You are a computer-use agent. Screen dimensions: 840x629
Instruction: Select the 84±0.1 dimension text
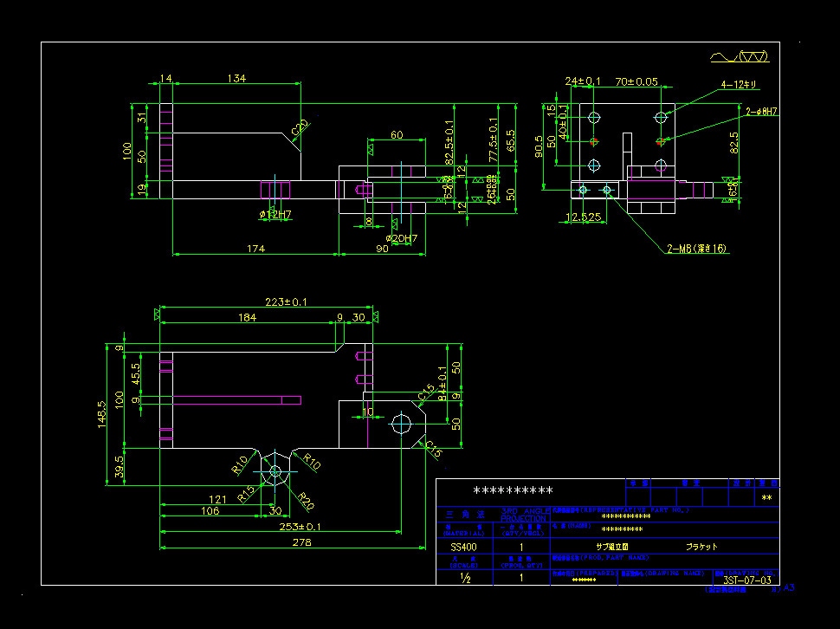[442, 384]
